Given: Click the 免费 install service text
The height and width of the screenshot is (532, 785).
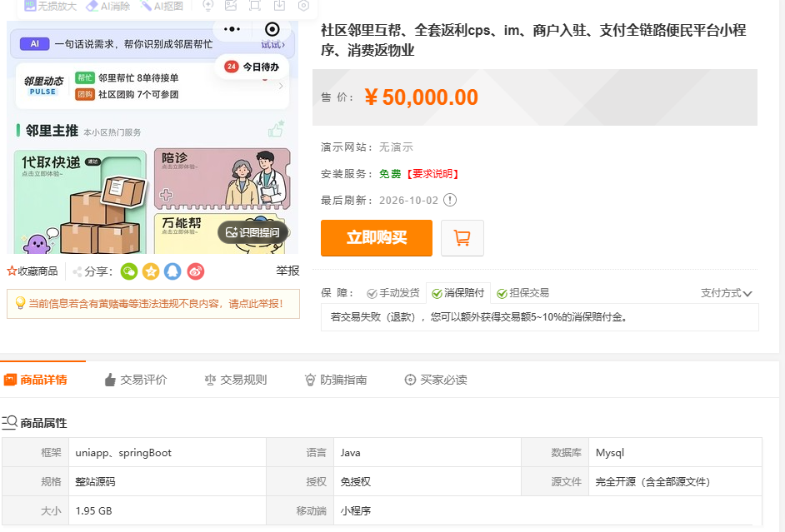Looking at the screenshot, I should click(x=390, y=174).
